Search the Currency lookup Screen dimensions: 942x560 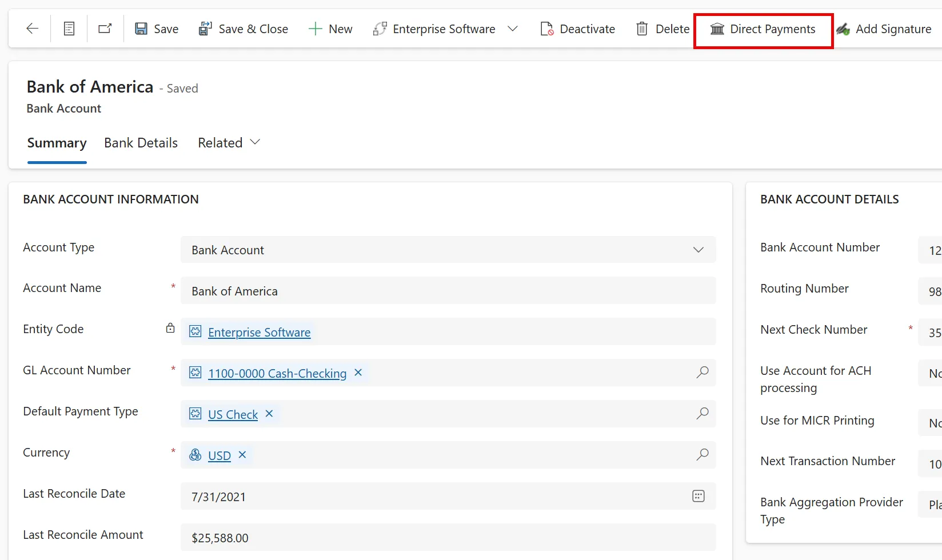click(702, 455)
